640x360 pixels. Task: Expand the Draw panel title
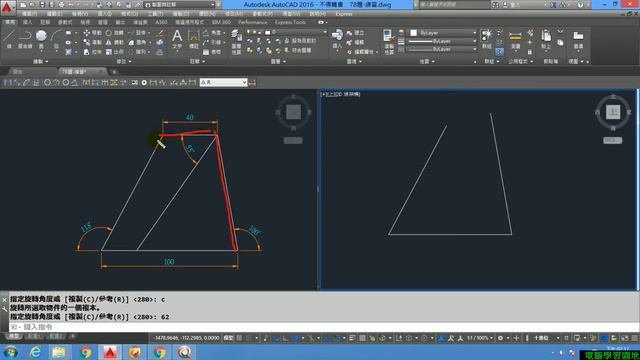[x=40, y=61]
